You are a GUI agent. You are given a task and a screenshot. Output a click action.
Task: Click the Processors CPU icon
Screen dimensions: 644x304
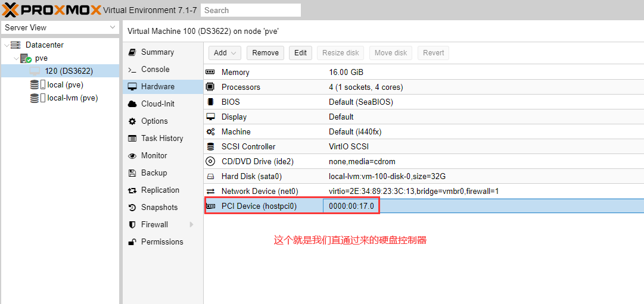210,87
